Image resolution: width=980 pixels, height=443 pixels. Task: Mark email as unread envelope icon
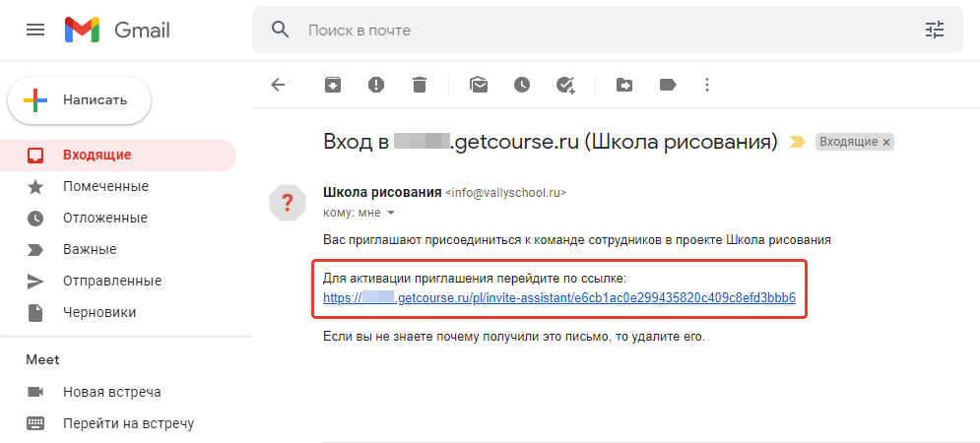click(x=479, y=85)
